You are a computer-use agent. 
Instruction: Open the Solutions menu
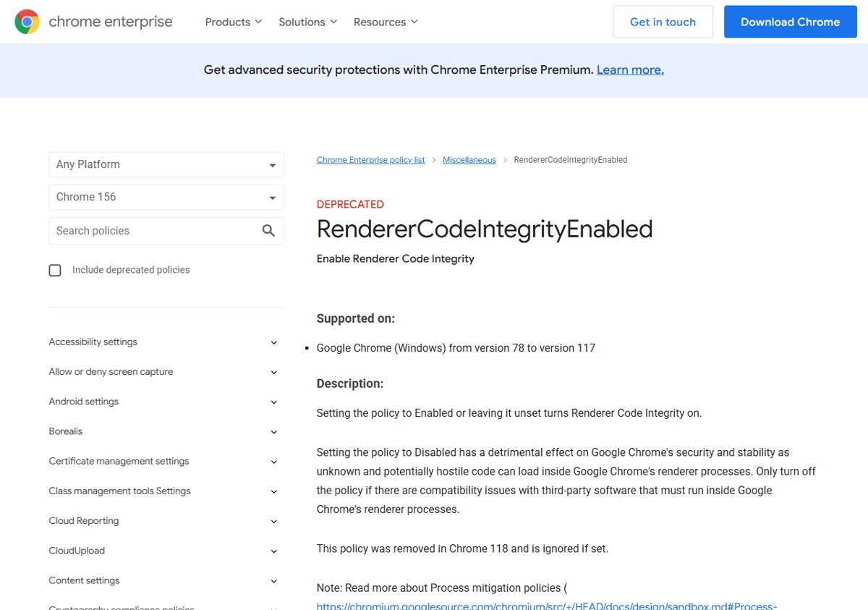point(308,22)
